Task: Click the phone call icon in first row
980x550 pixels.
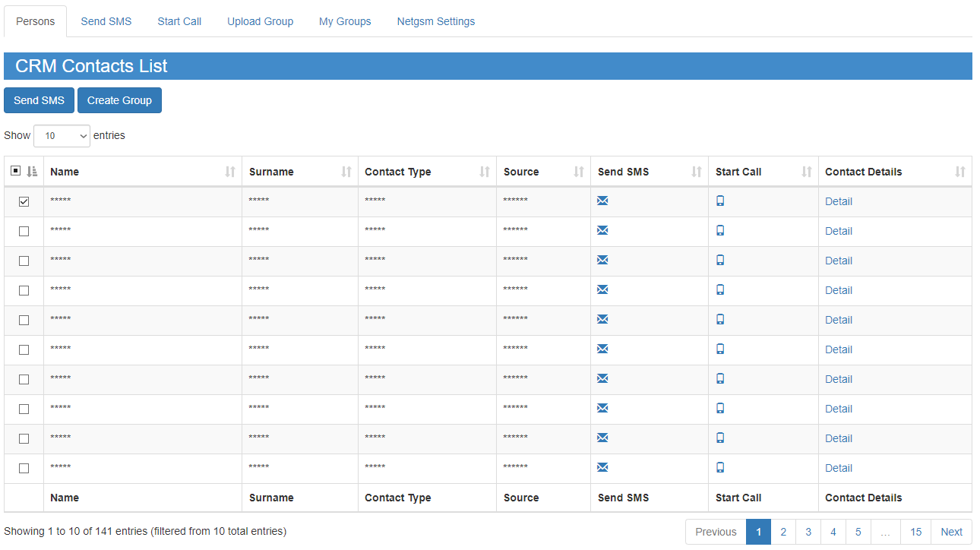Action: click(x=720, y=201)
